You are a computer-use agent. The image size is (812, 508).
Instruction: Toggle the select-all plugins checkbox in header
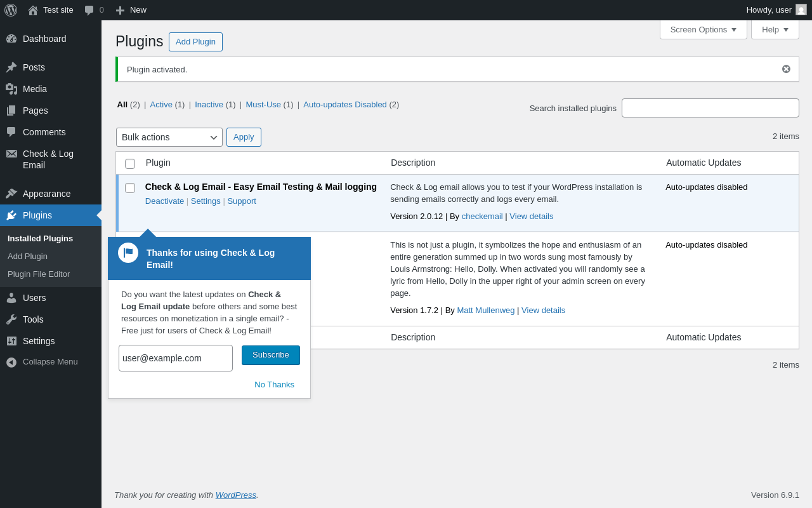[x=130, y=164]
